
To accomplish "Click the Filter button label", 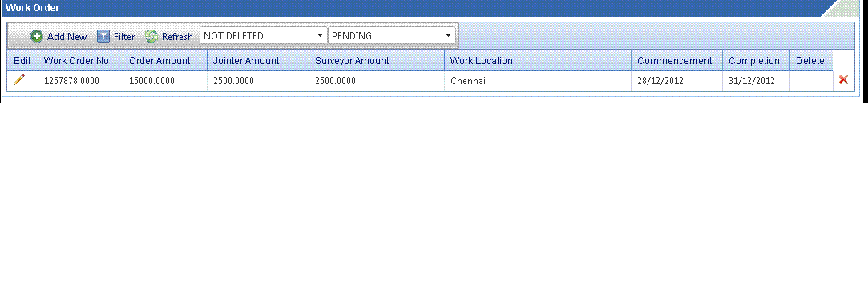I will click(124, 37).
